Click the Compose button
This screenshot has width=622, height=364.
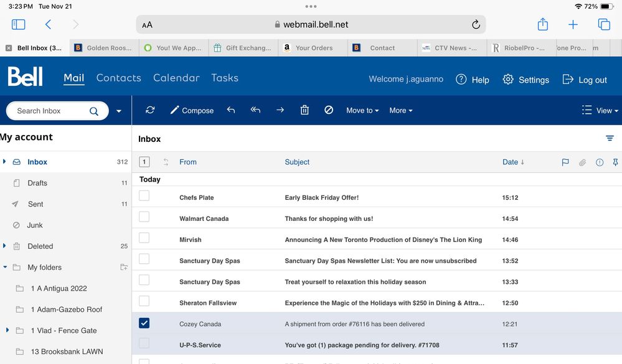click(192, 111)
